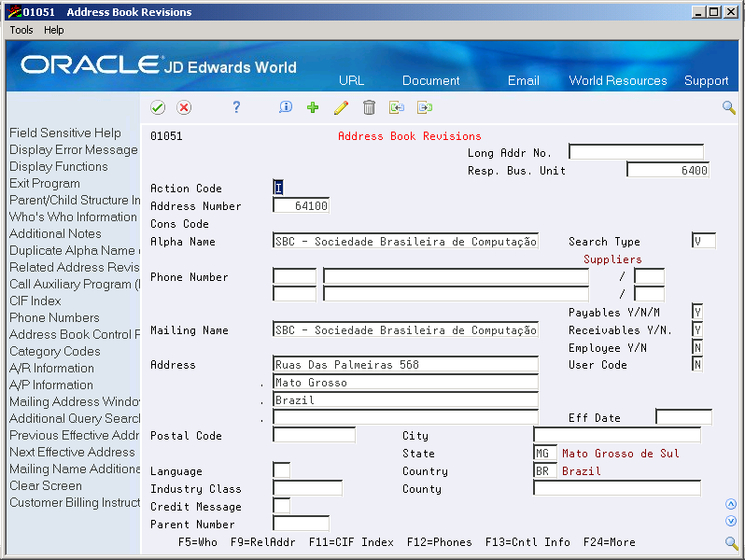The width and height of the screenshot is (745, 560).
Task: Open A/R Information option
Action: click(x=51, y=368)
